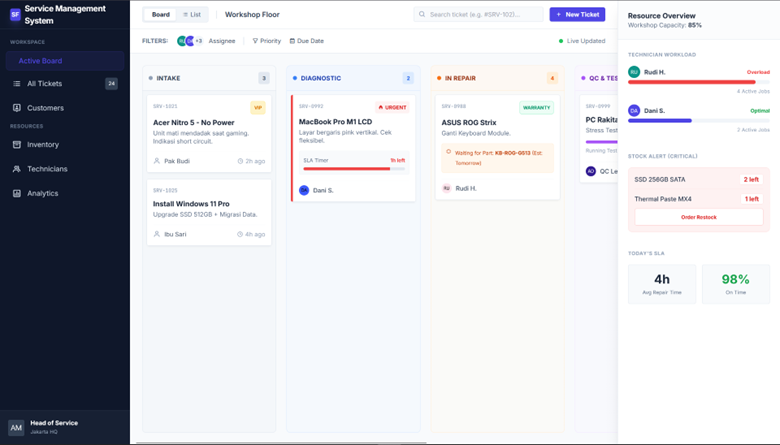Switch to List view
This screenshot has height=445, width=780.
tap(192, 15)
